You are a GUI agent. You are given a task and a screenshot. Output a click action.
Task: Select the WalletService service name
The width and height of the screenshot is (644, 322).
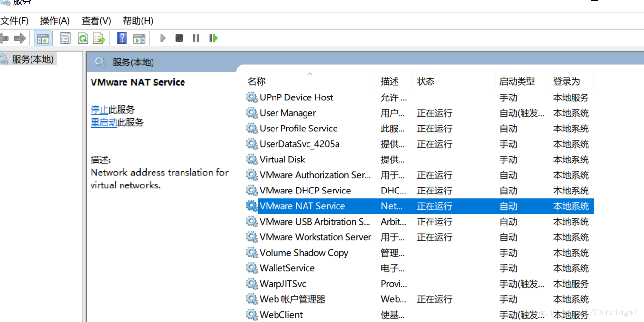tap(287, 268)
